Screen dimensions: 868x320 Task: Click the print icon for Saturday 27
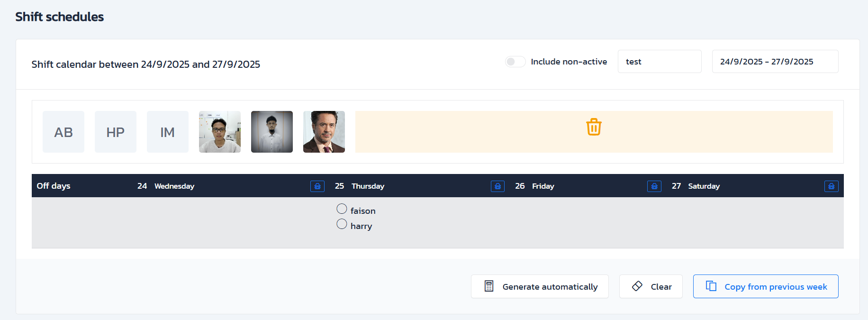831,186
